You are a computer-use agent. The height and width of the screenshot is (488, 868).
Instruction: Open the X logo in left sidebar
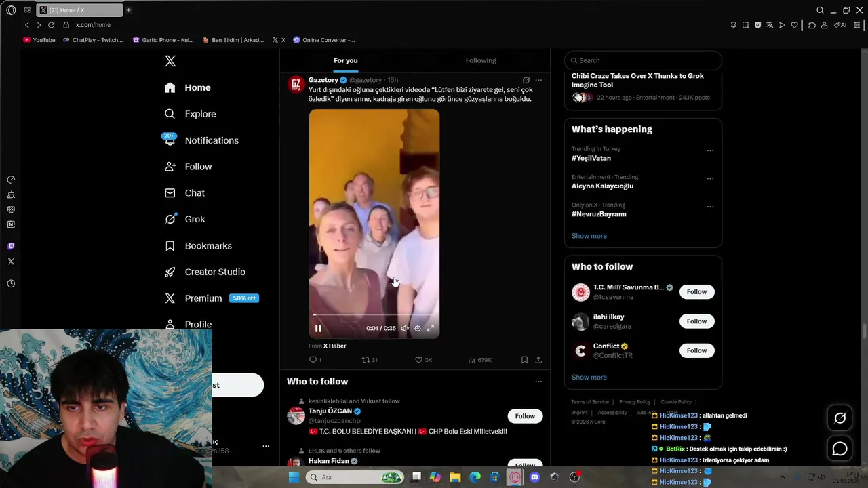pos(170,61)
